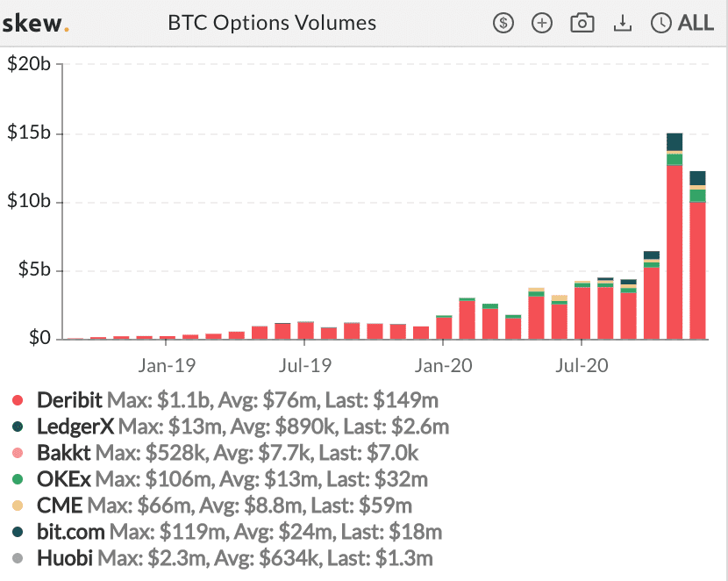Viewport: 728px width, 581px height.
Task: Click the red Deribit legend dot
Action: (18, 400)
